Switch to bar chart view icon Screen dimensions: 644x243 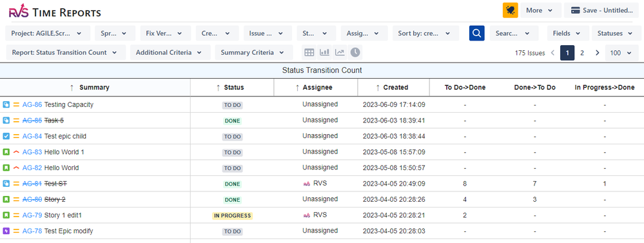tap(324, 53)
